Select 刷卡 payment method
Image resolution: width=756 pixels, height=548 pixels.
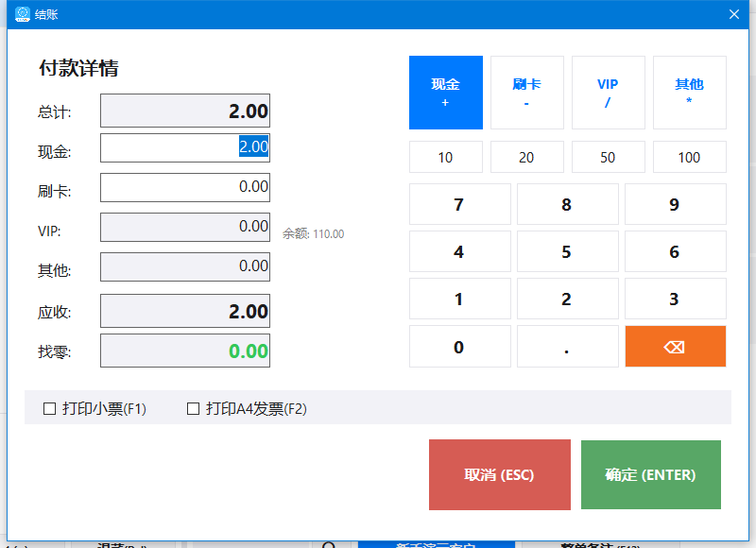527,93
